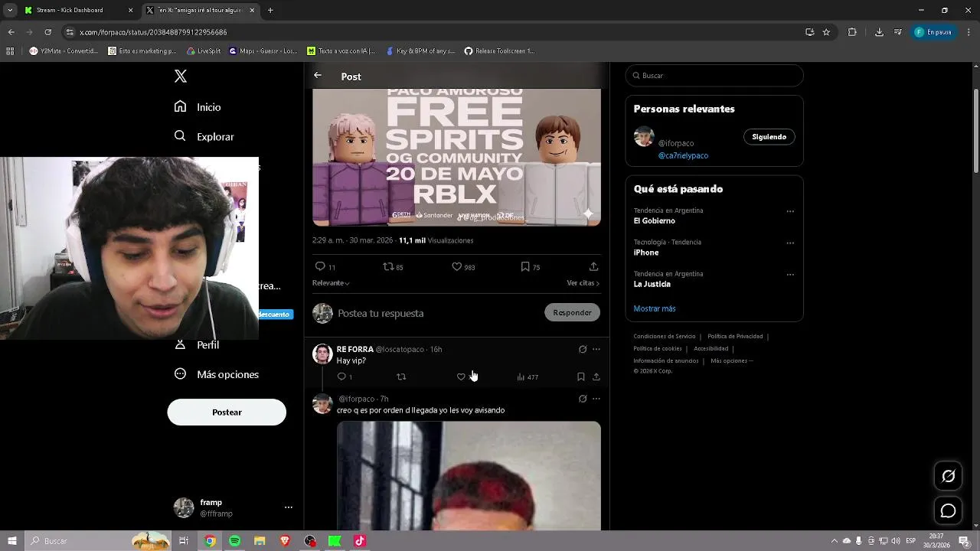Viewport: 980px width, 551px height.
Task: Share RE FORRA's comment
Action: point(596,377)
